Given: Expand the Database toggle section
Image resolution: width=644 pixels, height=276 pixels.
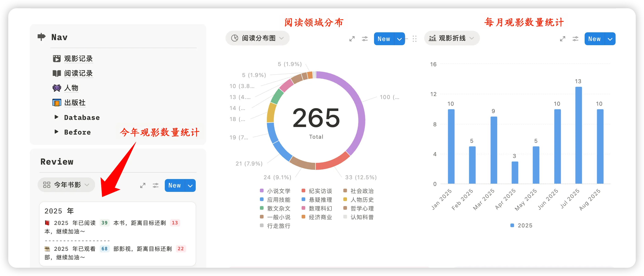Looking at the screenshot, I should (57, 117).
